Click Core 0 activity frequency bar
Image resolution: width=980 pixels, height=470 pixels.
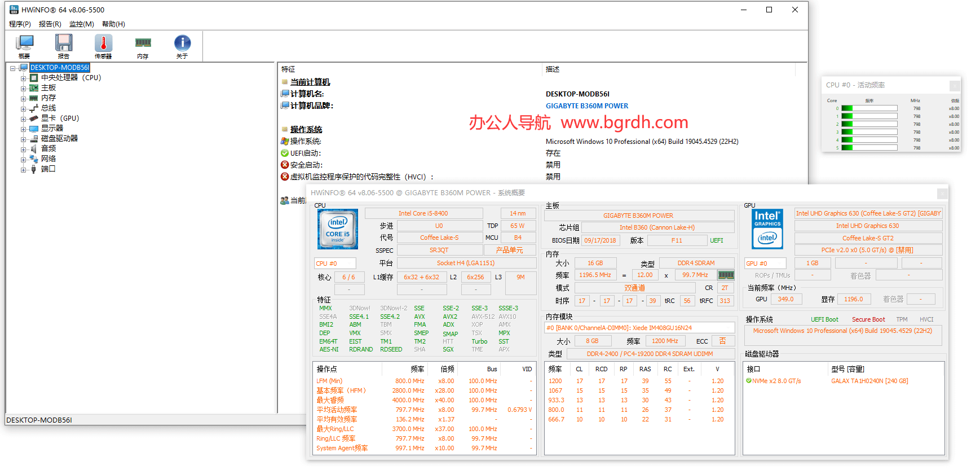click(x=869, y=108)
